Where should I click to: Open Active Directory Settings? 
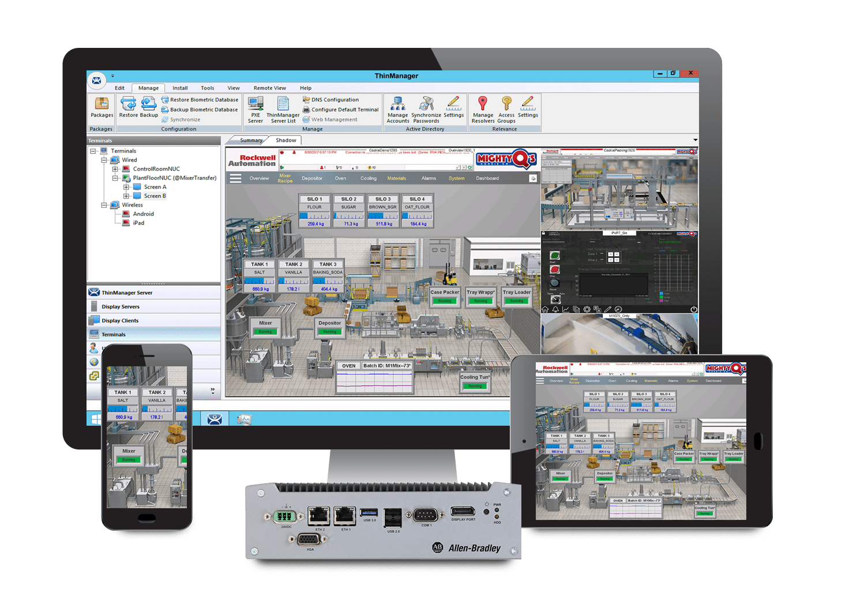[x=453, y=107]
